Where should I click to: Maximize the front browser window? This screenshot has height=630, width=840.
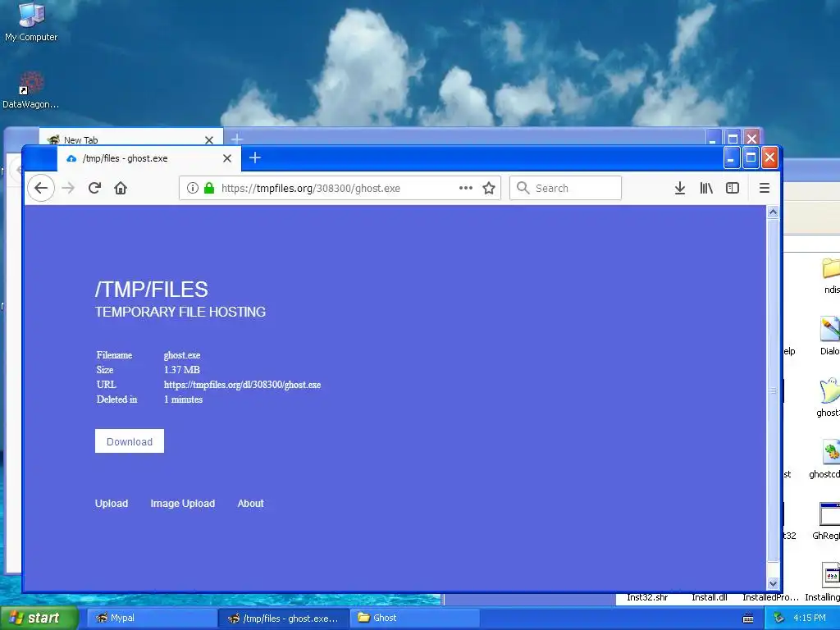751,157
